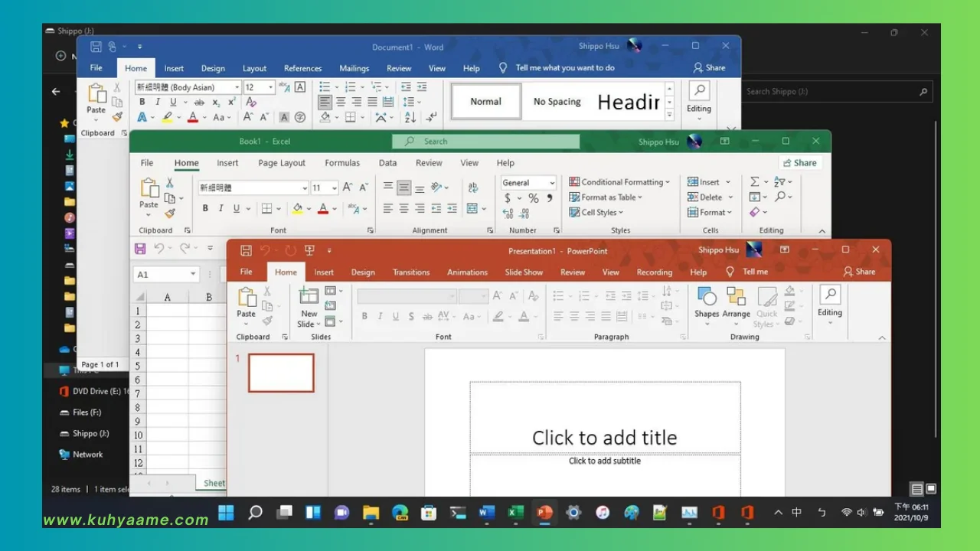980x551 pixels.
Task: Click Share in the Word window
Action: pyautogui.click(x=709, y=67)
